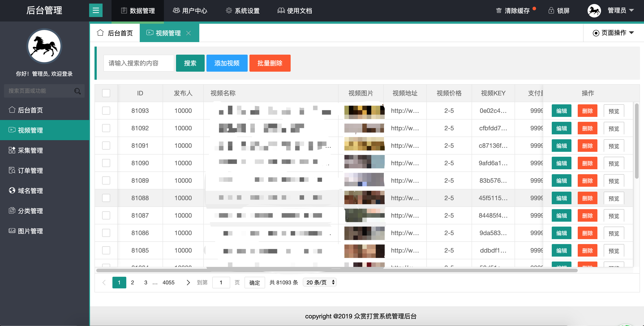This screenshot has width=644, height=326.
Task: Click 确定 to jump to page
Action: (x=255, y=283)
